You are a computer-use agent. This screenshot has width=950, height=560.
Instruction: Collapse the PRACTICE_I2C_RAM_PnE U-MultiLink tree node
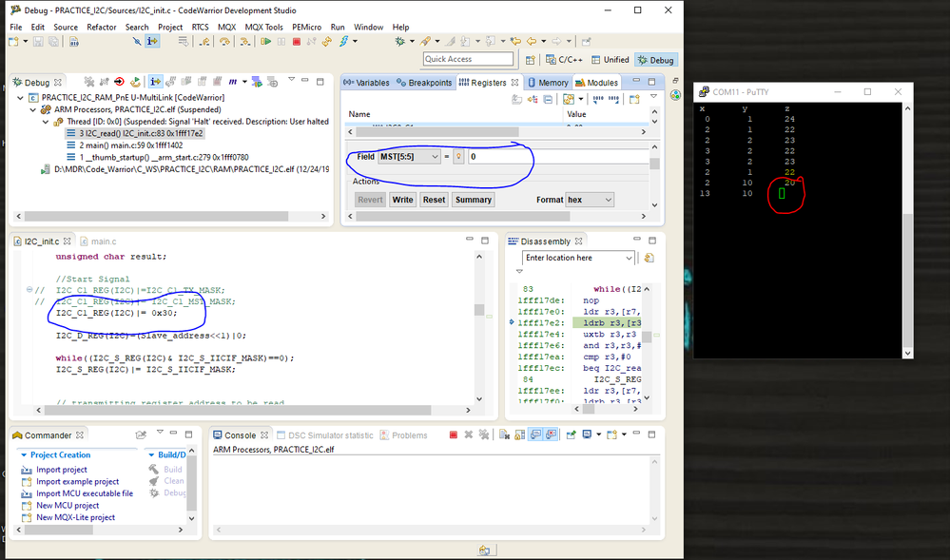[20, 98]
